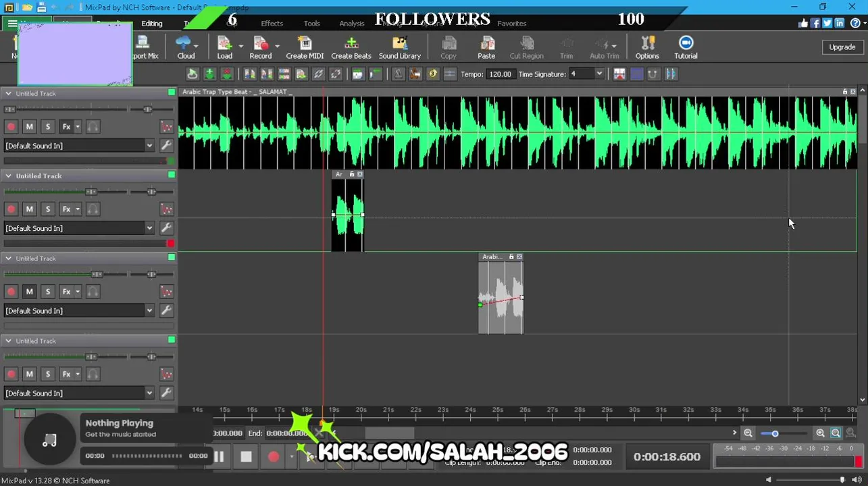This screenshot has height=486, width=868.
Task: Solo the fourth Untitled Track
Action: point(47,374)
